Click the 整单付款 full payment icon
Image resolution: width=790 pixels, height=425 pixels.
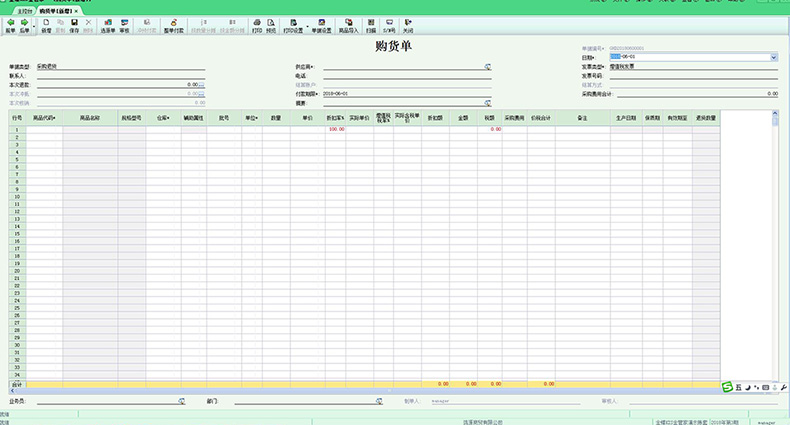(175, 24)
